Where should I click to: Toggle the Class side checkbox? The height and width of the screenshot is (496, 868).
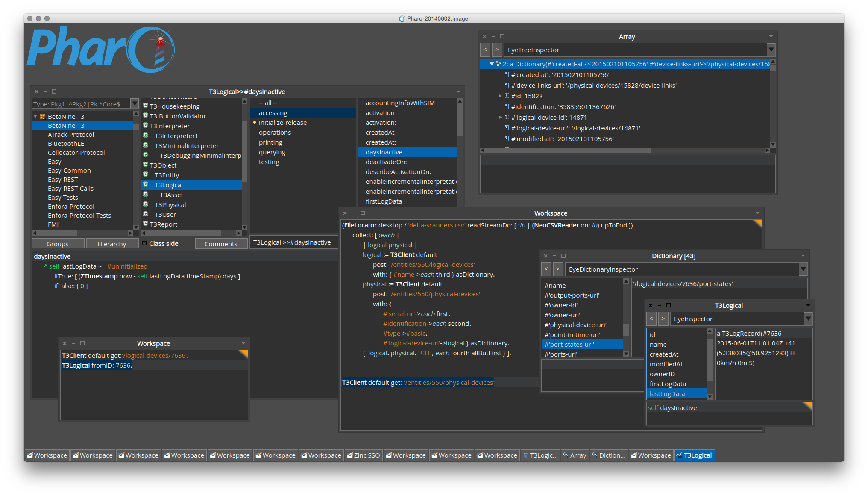coord(144,244)
